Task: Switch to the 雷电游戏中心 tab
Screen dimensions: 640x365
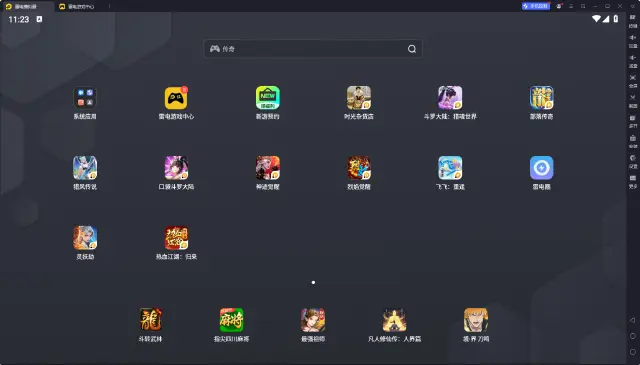Action: point(76,6)
